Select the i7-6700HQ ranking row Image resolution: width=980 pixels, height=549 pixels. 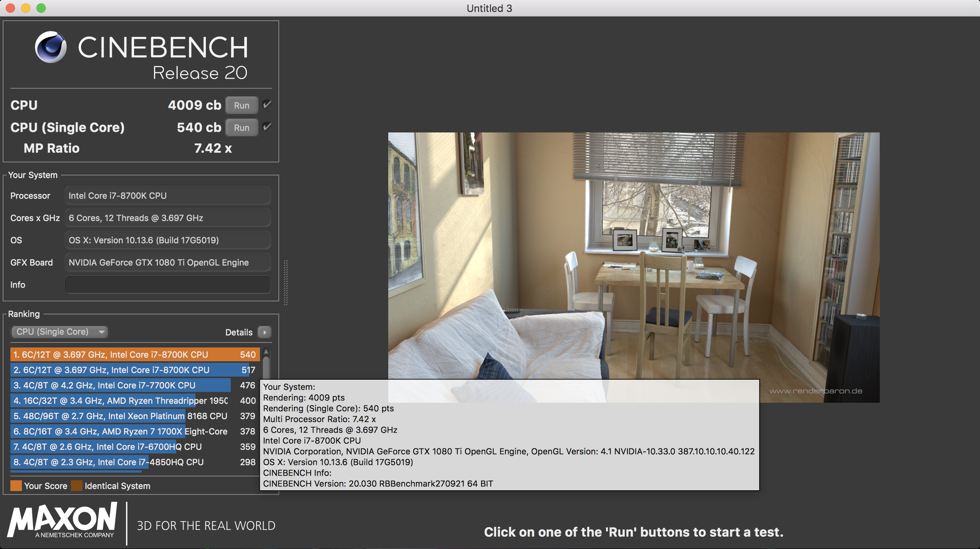(x=135, y=447)
